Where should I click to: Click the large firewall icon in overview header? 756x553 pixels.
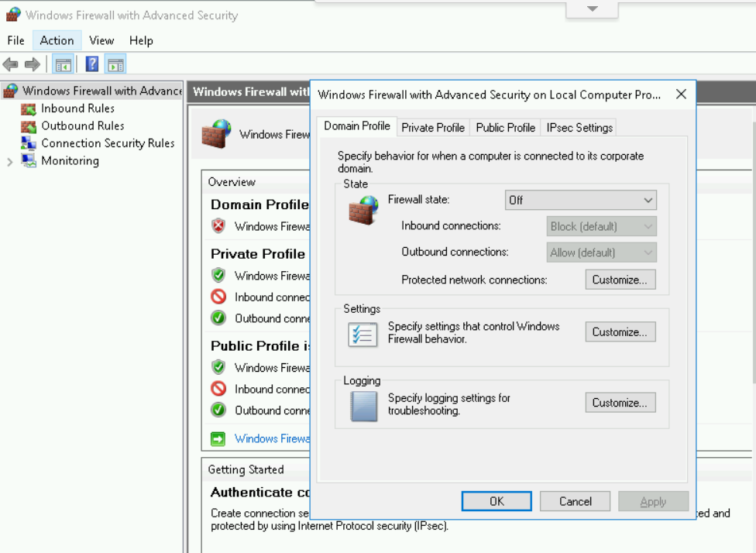point(216,133)
